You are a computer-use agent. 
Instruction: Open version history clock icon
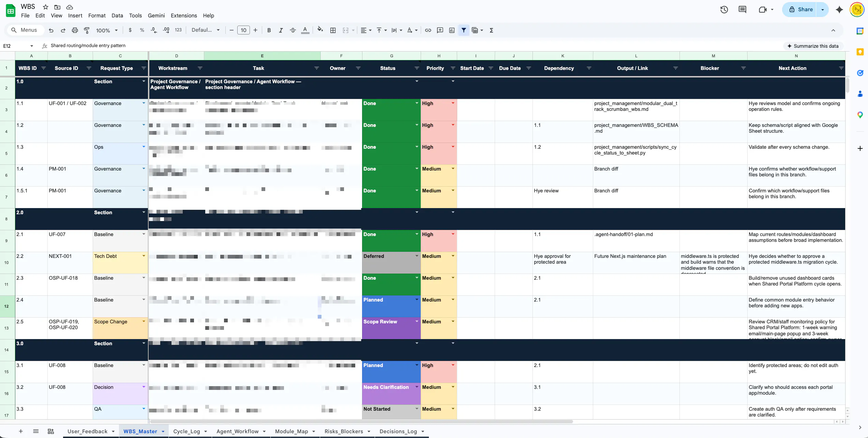724,10
